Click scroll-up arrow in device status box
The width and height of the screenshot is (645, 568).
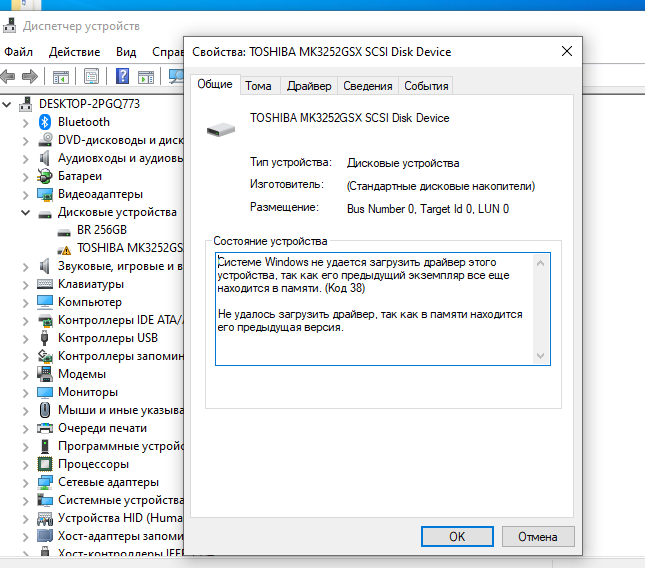pyautogui.click(x=541, y=263)
